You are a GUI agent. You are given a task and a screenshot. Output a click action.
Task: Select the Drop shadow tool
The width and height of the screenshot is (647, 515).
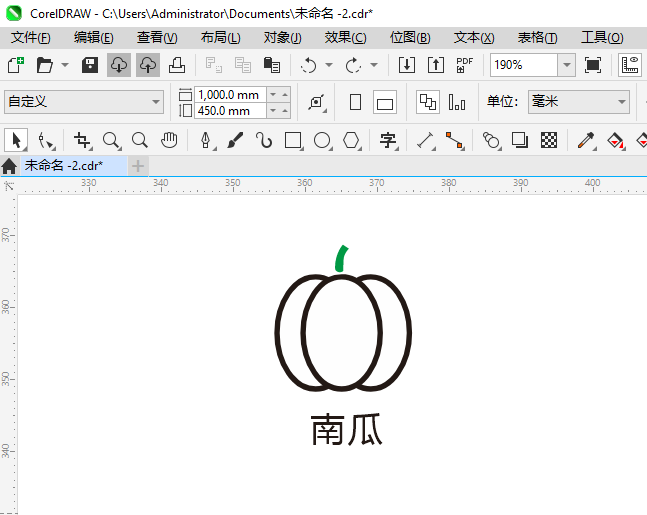(x=520, y=140)
